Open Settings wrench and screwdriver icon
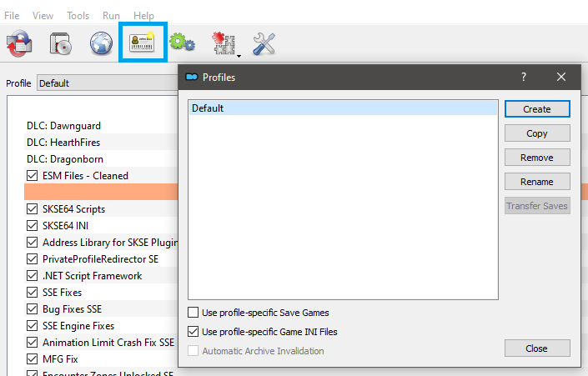The image size is (588, 376). pos(264,44)
